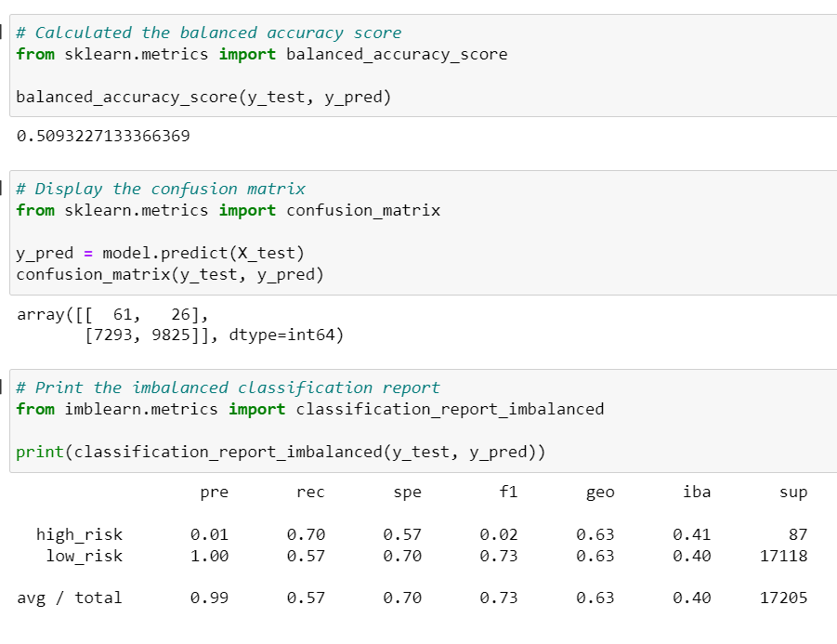Click 'from sklearn.metrics import balanced_accuracy_score' line

[x=262, y=55]
